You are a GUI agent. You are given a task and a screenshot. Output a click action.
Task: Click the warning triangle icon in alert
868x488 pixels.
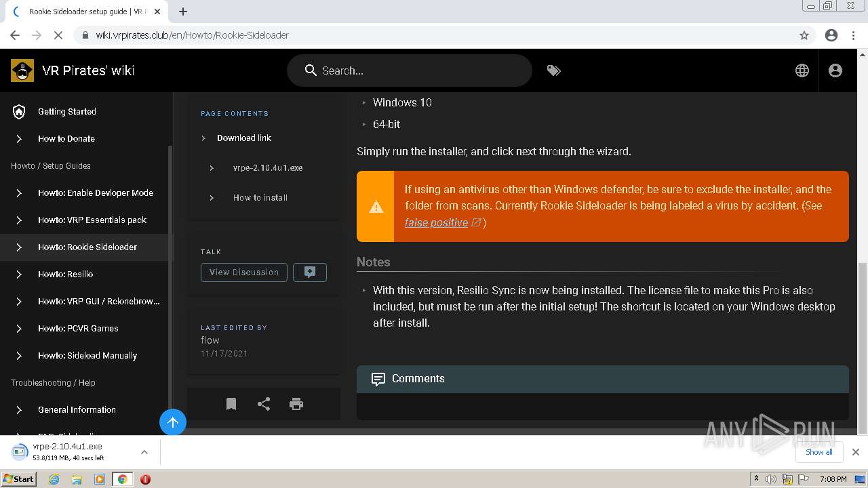coord(376,207)
